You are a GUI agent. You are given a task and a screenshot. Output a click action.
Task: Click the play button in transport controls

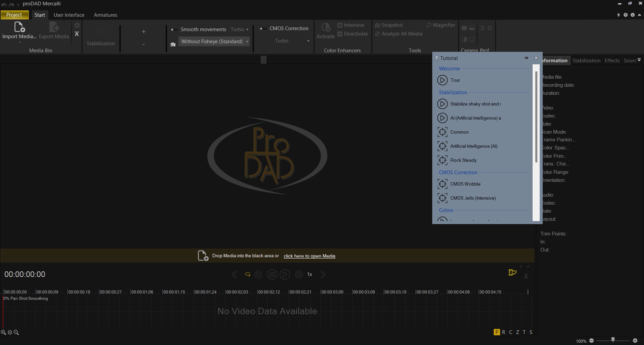[x=285, y=275]
